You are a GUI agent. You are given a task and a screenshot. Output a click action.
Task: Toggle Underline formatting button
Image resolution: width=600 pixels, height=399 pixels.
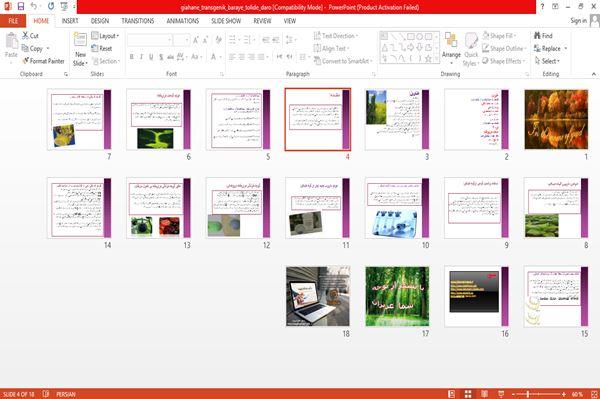tap(151, 57)
